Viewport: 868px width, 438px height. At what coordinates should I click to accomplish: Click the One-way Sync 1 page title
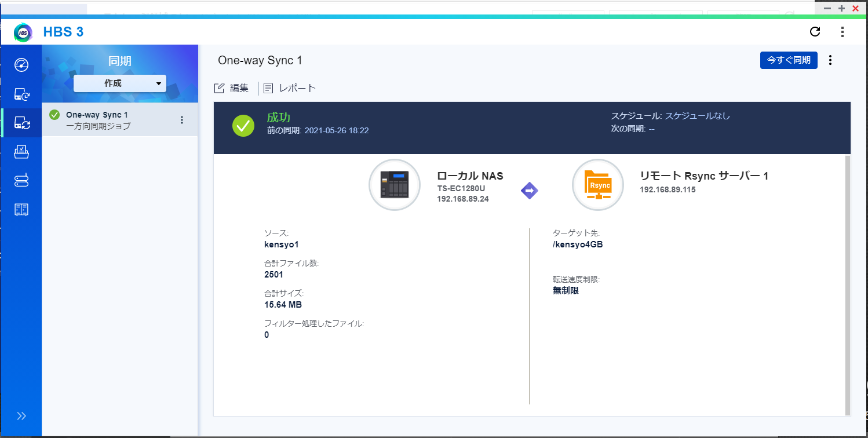260,60
